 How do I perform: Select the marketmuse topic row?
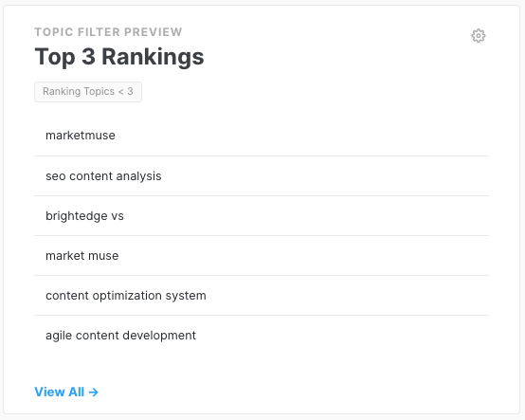262,136
